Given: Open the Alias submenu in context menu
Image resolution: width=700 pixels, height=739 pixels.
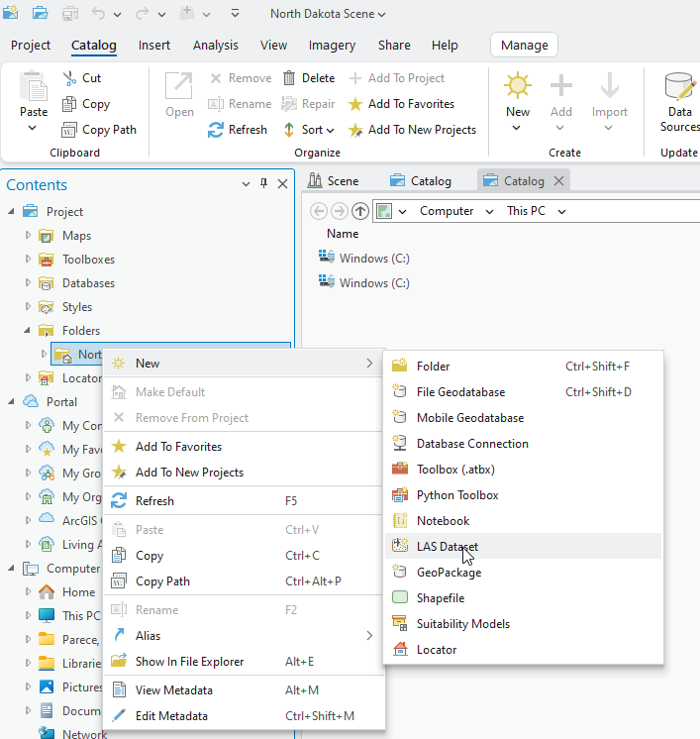Looking at the screenshot, I should [243, 636].
